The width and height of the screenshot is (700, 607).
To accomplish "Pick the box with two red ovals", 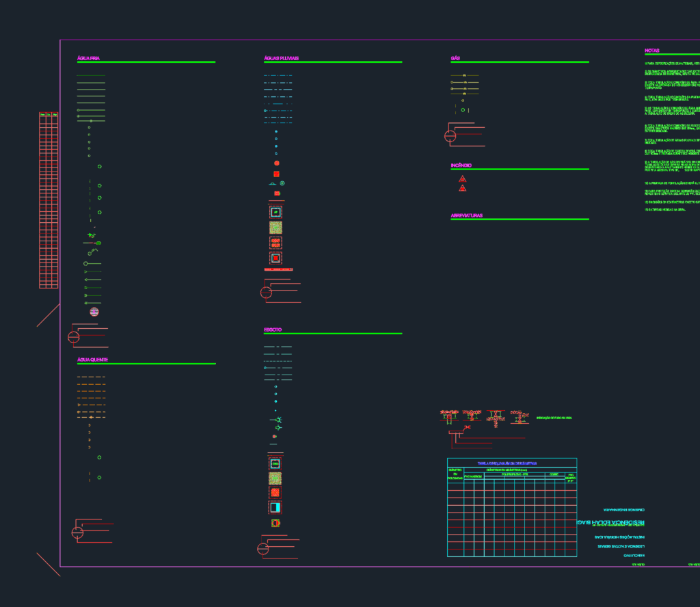I will pos(276,243).
